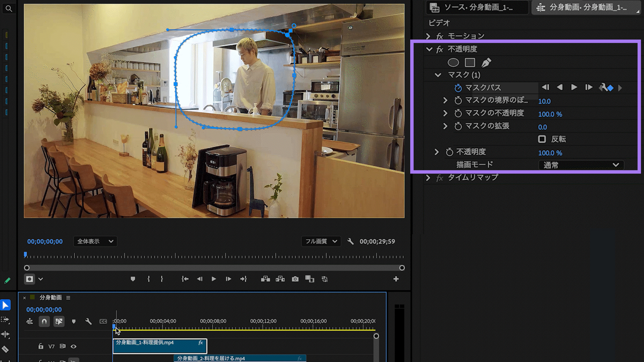Select the free draw bezier pen mask
The image size is (644, 362).
click(486, 62)
